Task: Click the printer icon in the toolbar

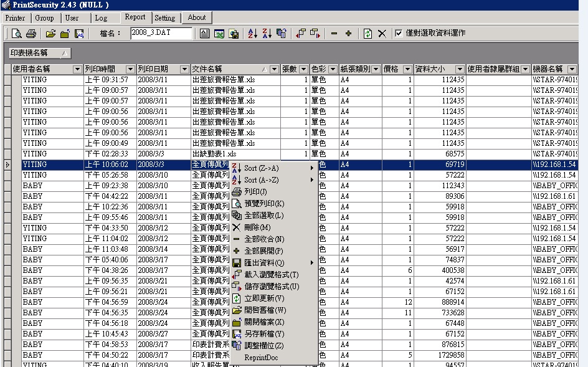Action: coord(31,34)
